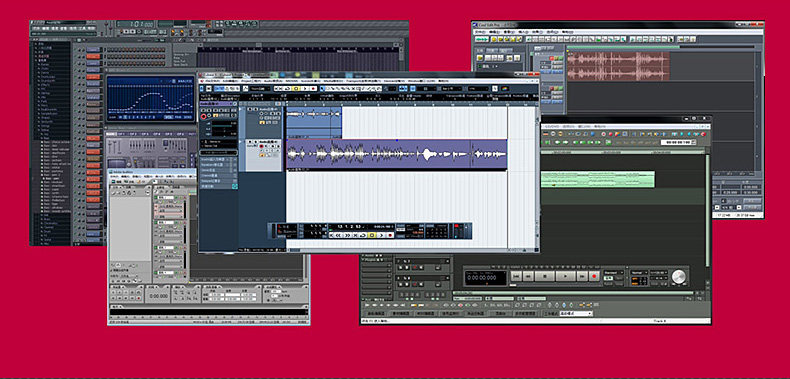Click position display on Cubase floating transport
The image size is (790, 379).
pos(350,226)
